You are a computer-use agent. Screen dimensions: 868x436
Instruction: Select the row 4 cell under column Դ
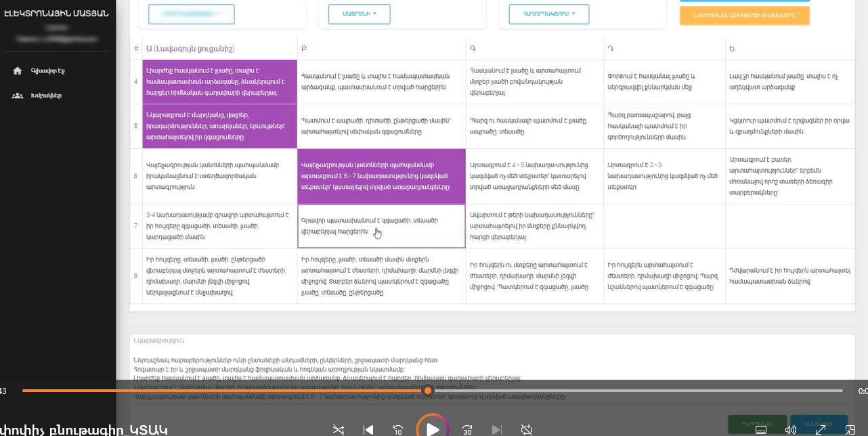[x=664, y=81]
